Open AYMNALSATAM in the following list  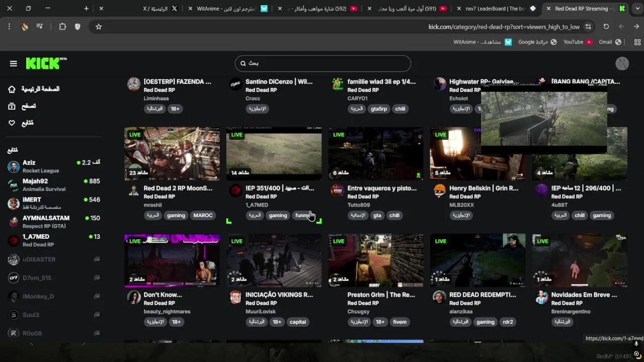pyautogui.click(x=54, y=222)
